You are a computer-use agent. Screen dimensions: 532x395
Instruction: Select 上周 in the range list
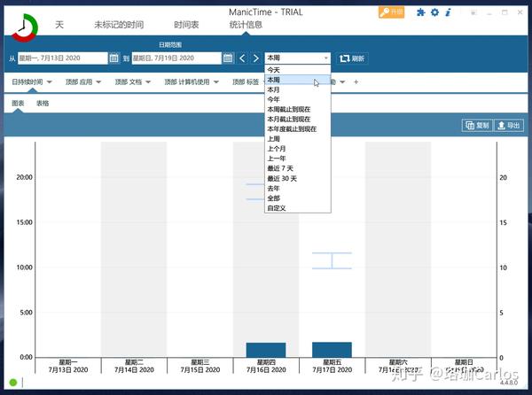point(298,139)
